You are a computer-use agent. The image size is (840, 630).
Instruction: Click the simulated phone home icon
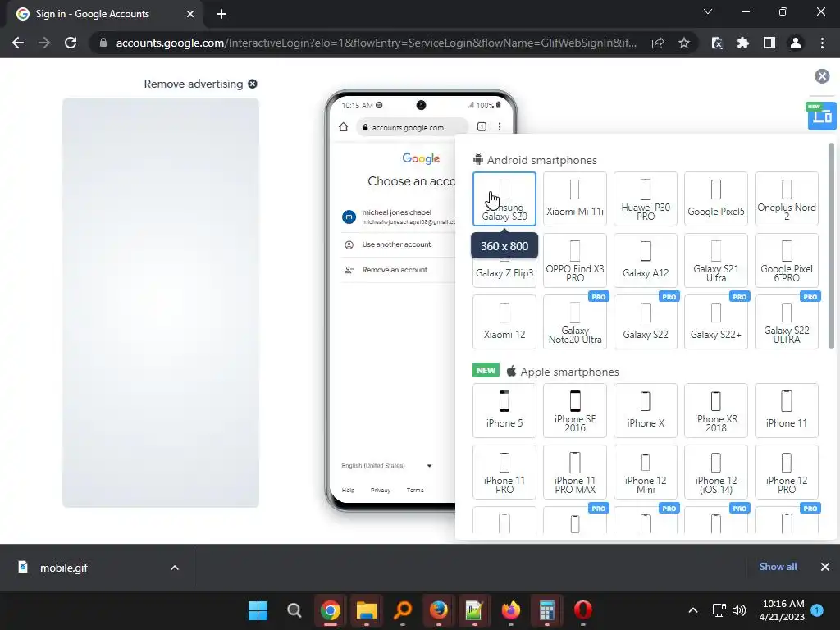(x=344, y=127)
